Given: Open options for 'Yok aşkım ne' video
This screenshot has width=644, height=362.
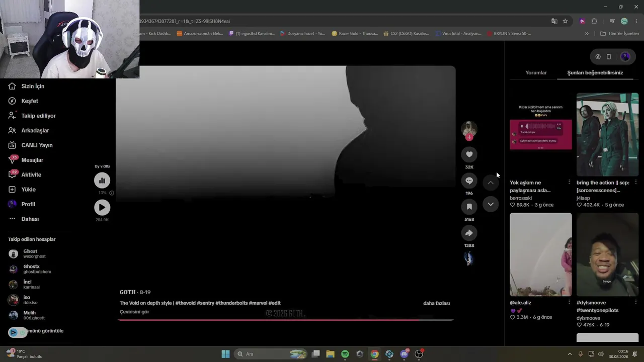Looking at the screenshot, I should [x=569, y=182].
